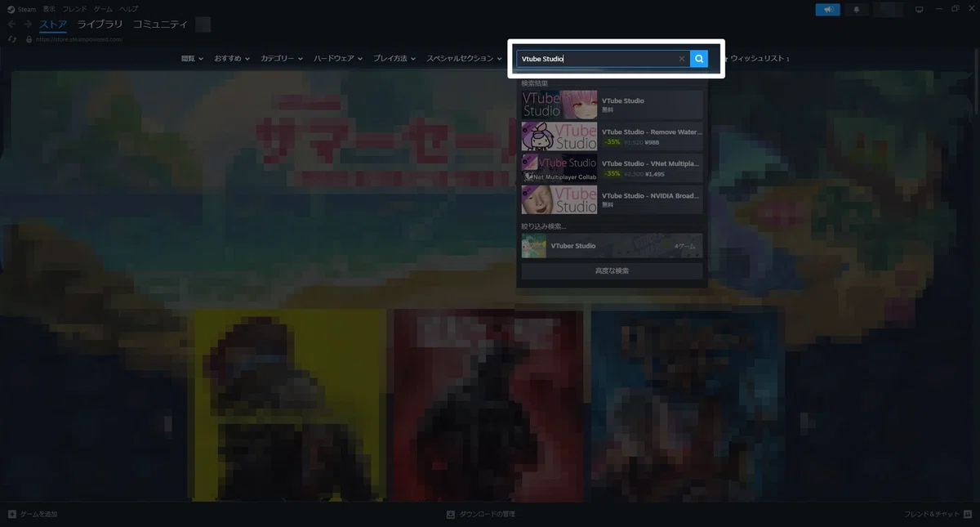Expand the おすすめ dropdown

coord(233,59)
